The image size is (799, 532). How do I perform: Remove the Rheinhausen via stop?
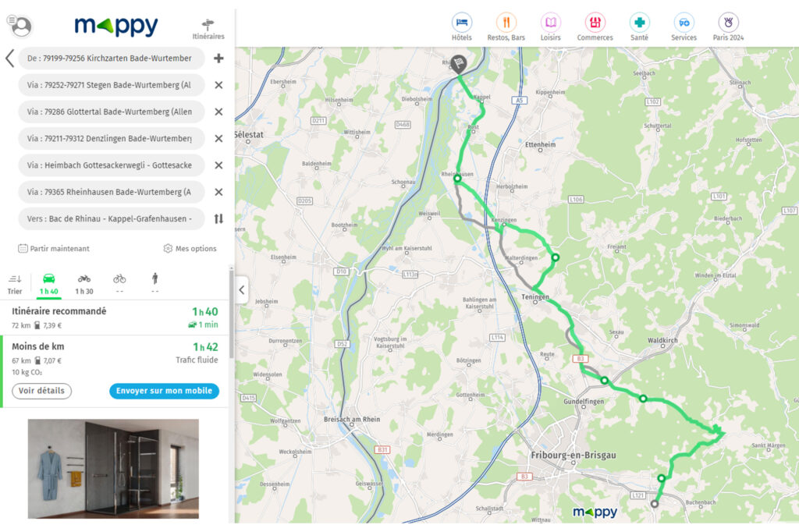point(218,192)
